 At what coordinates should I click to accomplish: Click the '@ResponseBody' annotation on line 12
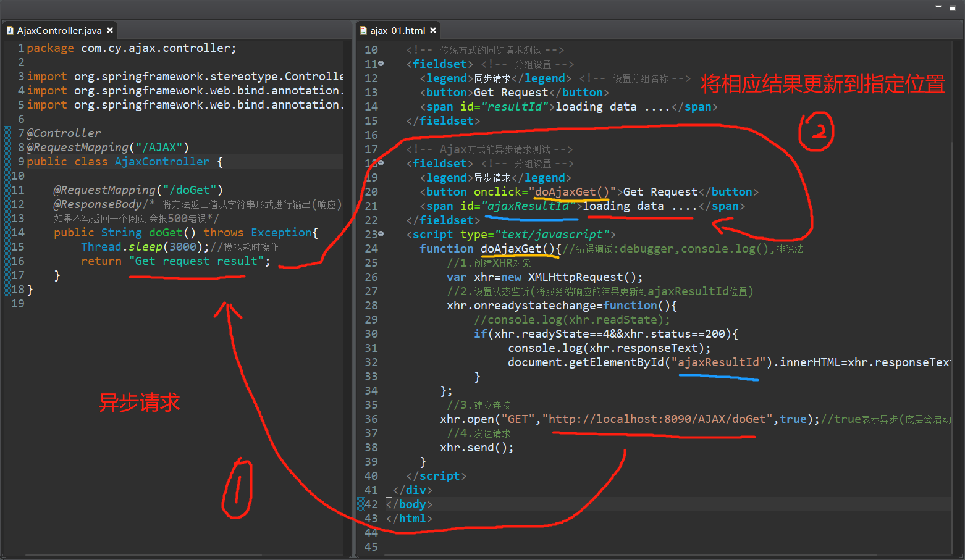(x=98, y=204)
